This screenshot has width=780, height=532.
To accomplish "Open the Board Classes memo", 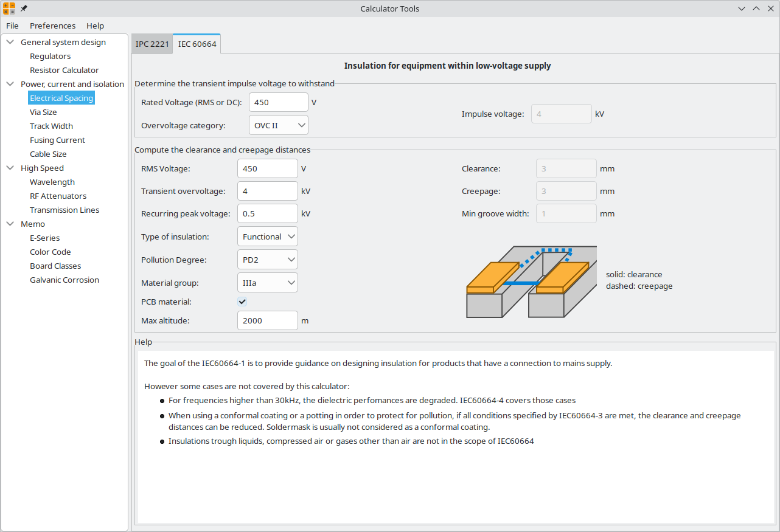I will pos(55,266).
